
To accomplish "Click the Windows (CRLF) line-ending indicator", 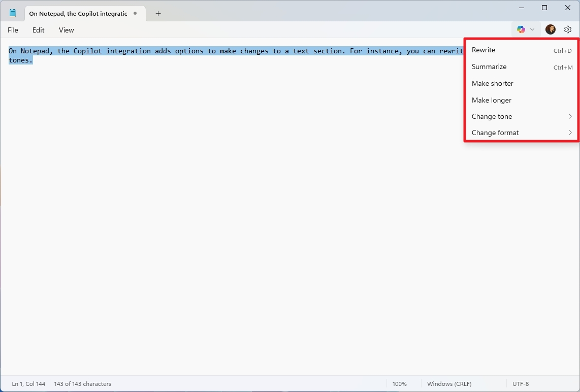I will 449,384.
